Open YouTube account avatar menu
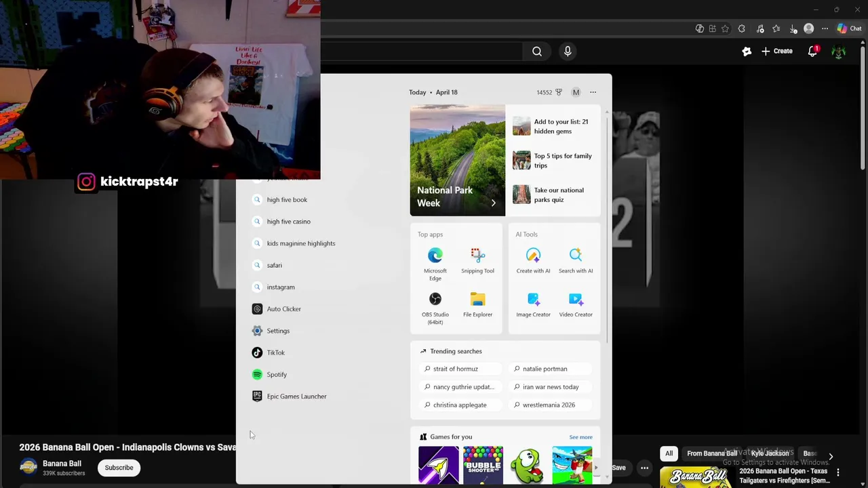 839,52
